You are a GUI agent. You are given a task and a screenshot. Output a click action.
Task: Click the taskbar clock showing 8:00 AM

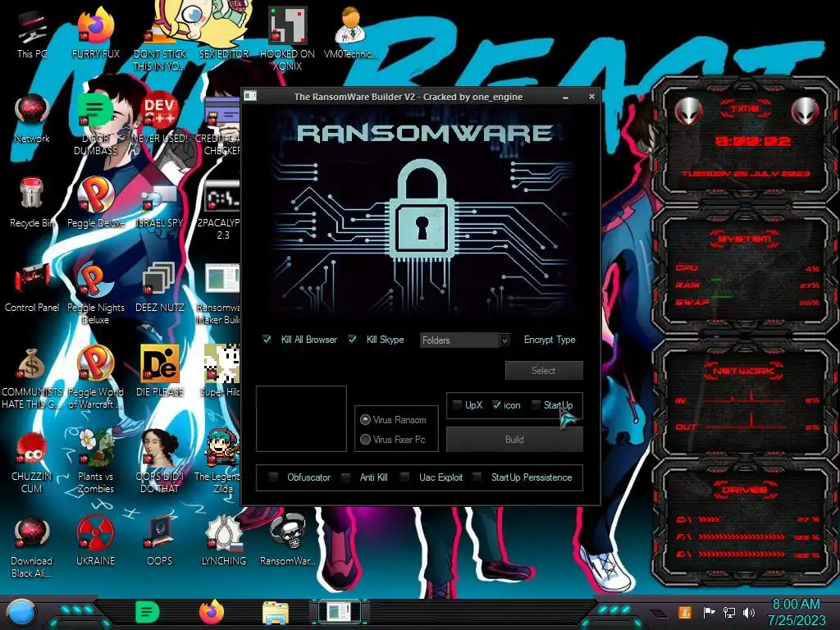796,612
